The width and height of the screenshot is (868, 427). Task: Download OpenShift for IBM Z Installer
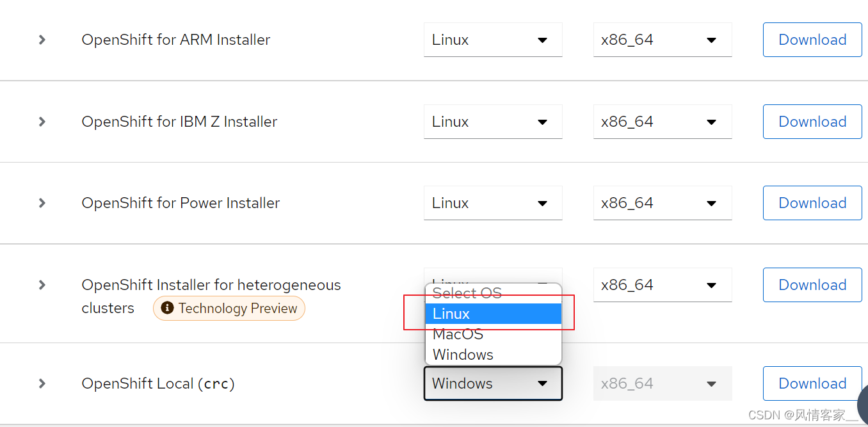point(812,122)
